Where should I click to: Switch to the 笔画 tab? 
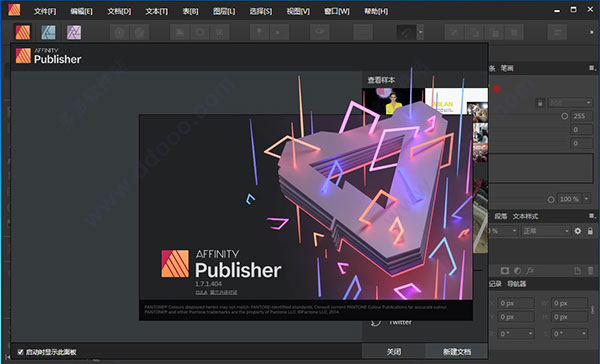point(507,68)
